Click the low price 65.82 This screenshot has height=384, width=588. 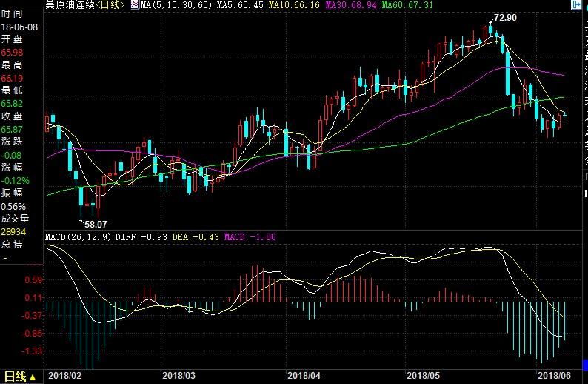pos(12,104)
